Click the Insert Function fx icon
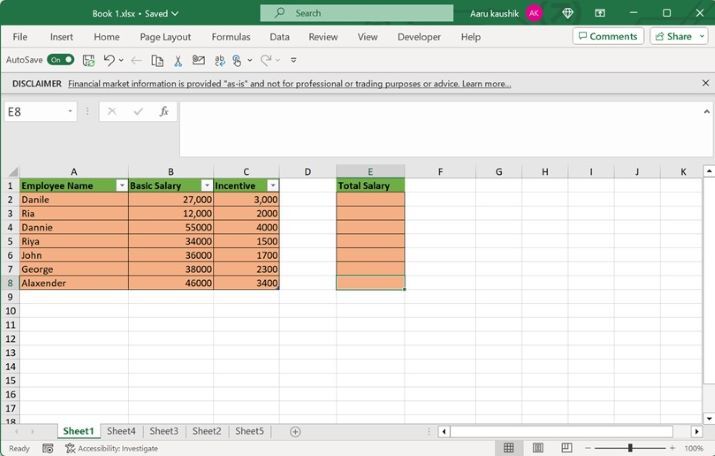The height and width of the screenshot is (456, 715). (164, 111)
